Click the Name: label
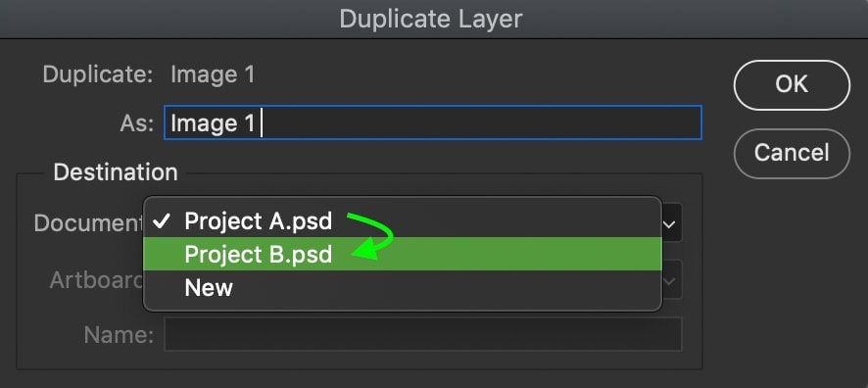The width and height of the screenshot is (868, 388). pyautogui.click(x=119, y=334)
